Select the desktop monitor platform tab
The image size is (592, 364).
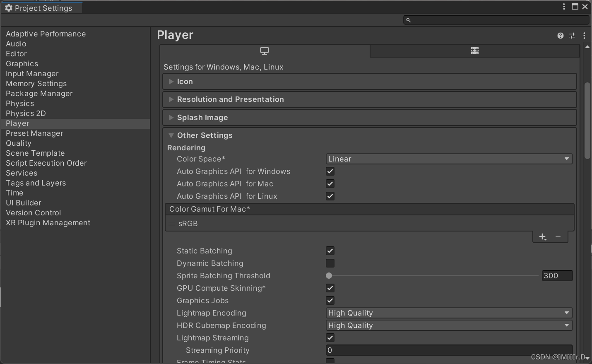point(265,51)
